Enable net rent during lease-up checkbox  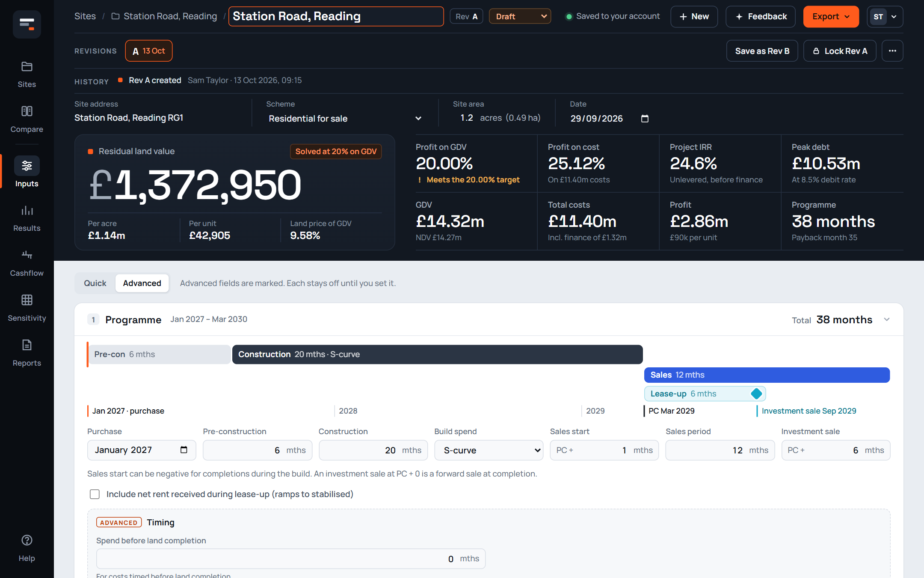(x=95, y=494)
